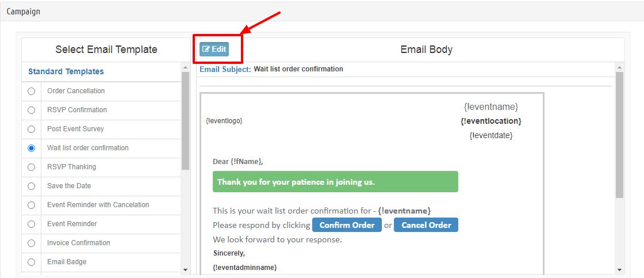
Task: Click the Edit pencil button
Action: (214, 49)
